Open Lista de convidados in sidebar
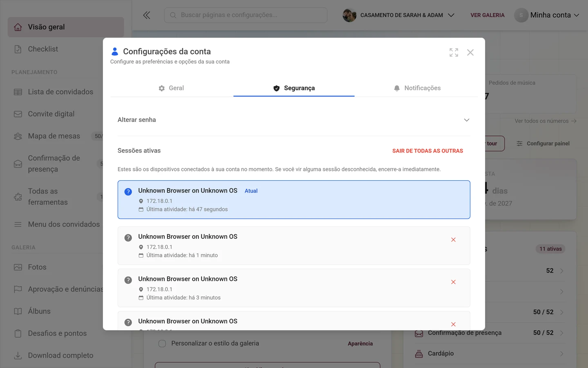This screenshot has height=368, width=588. (60, 92)
